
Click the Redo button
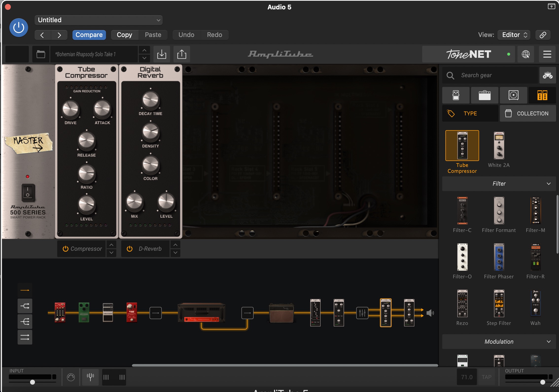click(214, 35)
